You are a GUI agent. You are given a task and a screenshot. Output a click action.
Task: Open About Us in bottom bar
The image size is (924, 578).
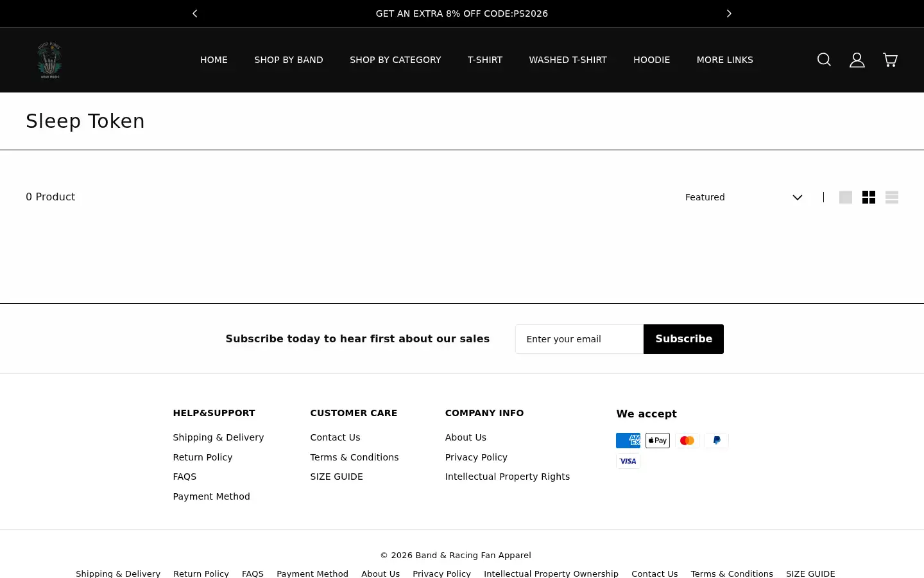[381, 574]
